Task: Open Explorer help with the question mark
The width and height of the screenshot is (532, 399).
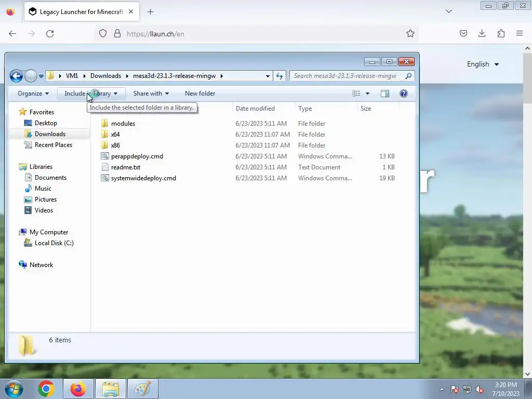Action: [x=403, y=94]
